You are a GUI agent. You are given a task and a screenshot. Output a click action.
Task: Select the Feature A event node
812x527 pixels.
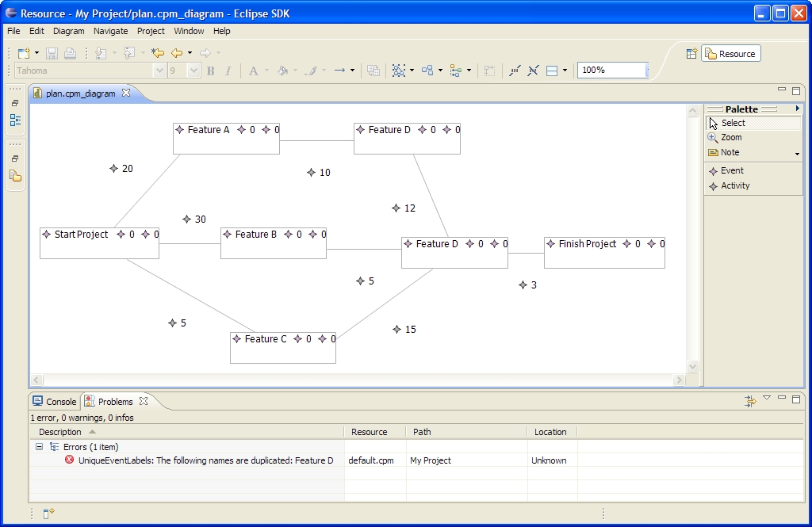[x=226, y=138]
